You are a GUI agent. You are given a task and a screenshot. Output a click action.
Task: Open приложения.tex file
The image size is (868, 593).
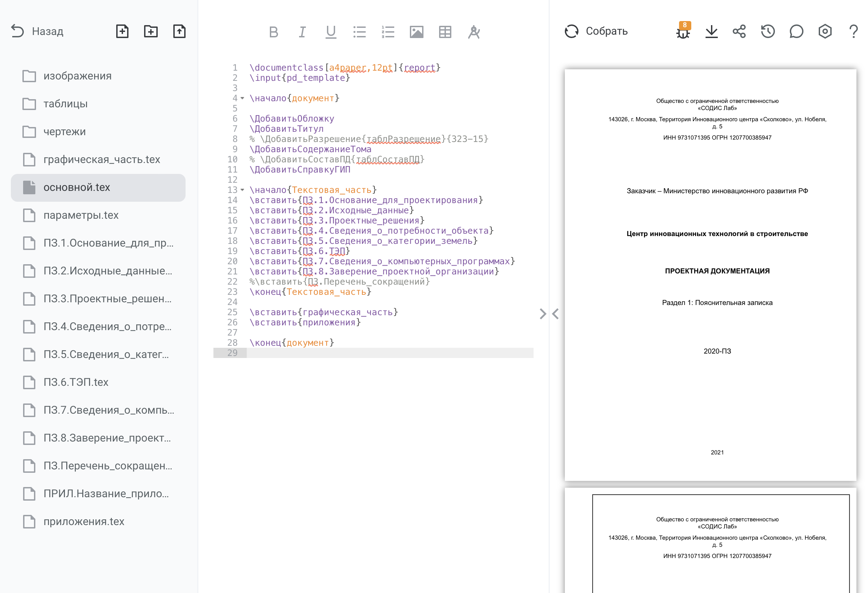click(98, 522)
